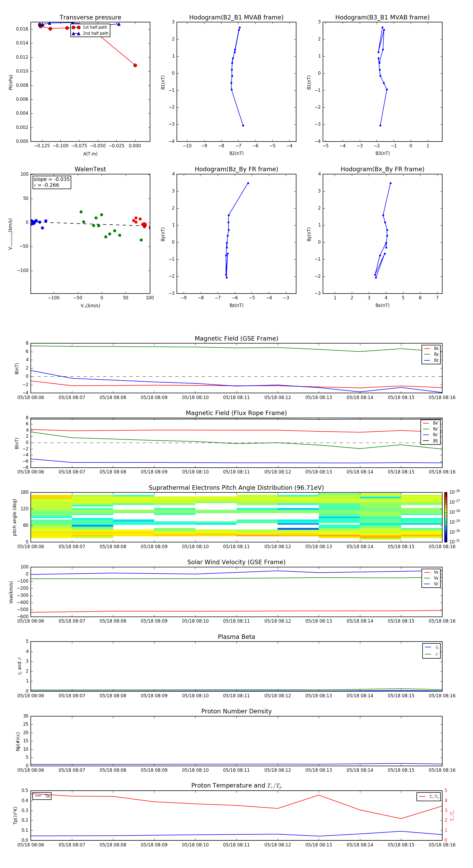The height and width of the screenshot is (868, 473).
Task: Click the 'Bx(nT)' hodogram axis label
Action: coord(382,305)
